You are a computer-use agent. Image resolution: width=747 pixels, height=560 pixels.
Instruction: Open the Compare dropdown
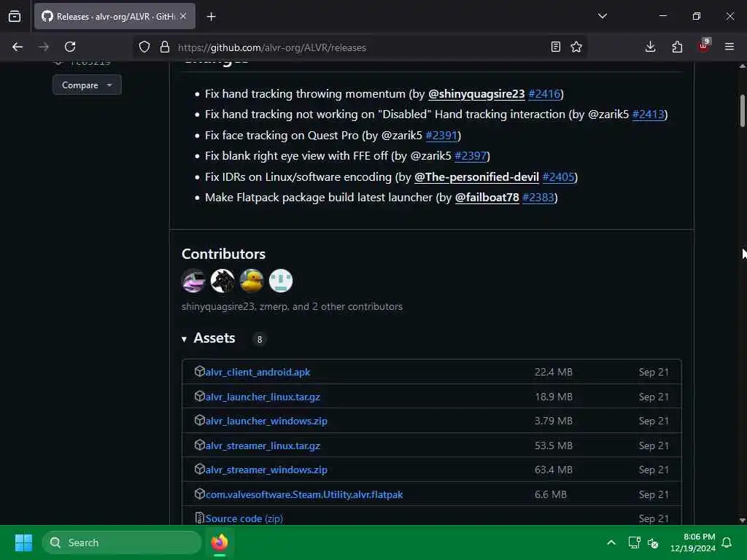[87, 85]
